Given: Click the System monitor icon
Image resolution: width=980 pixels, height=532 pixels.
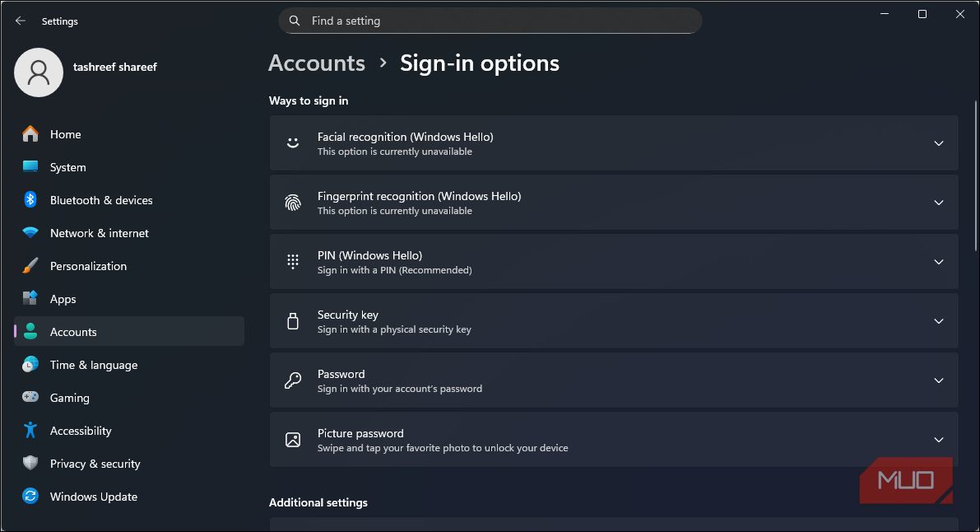Looking at the screenshot, I should click(x=30, y=166).
